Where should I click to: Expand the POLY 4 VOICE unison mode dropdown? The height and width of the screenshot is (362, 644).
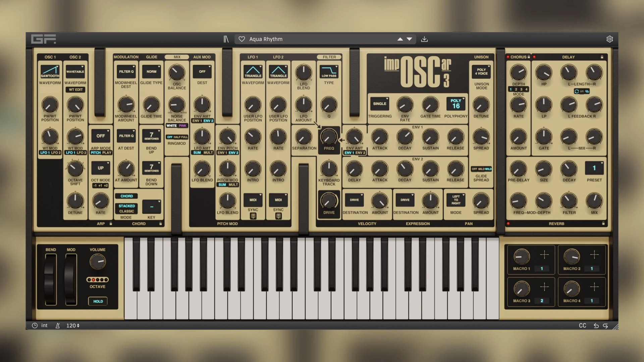(x=481, y=71)
